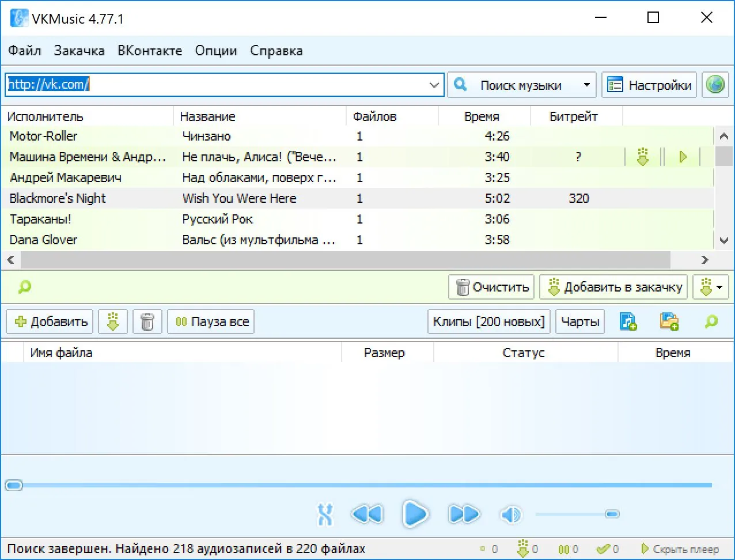Click the Очистить button
Image resolution: width=735 pixels, height=560 pixels.
[x=492, y=286]
